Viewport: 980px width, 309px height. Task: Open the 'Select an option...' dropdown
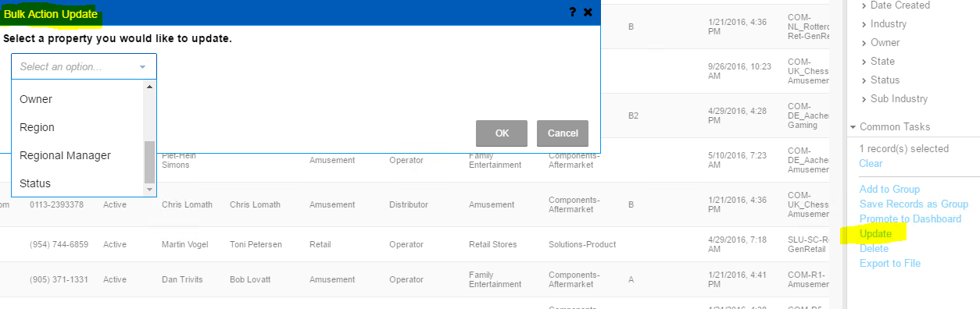coord(84,67)
